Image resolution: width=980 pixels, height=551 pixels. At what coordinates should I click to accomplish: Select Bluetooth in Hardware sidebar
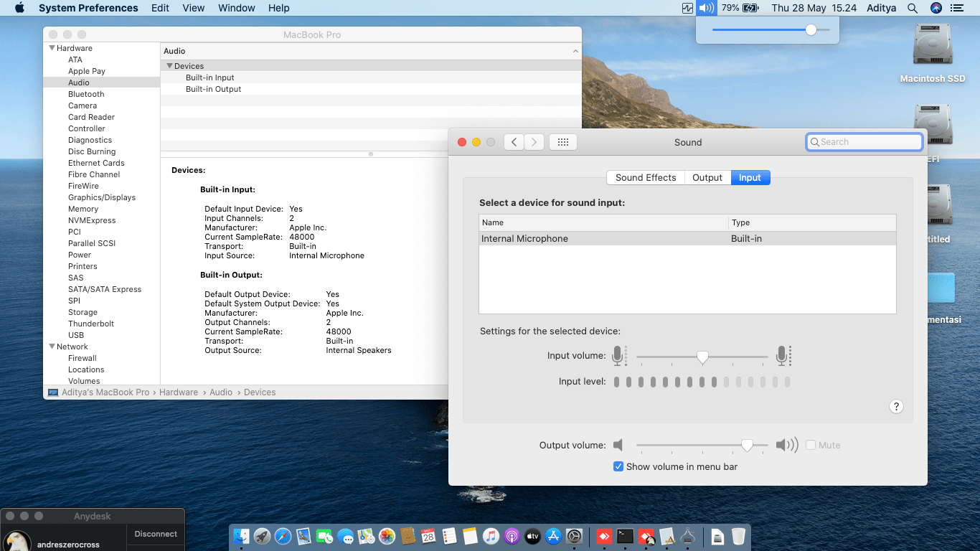tap(86, 94)
